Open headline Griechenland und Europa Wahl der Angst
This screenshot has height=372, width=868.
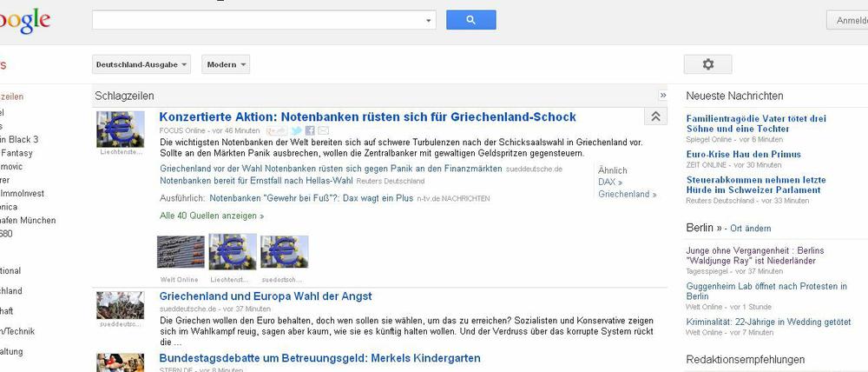point(266,296)
